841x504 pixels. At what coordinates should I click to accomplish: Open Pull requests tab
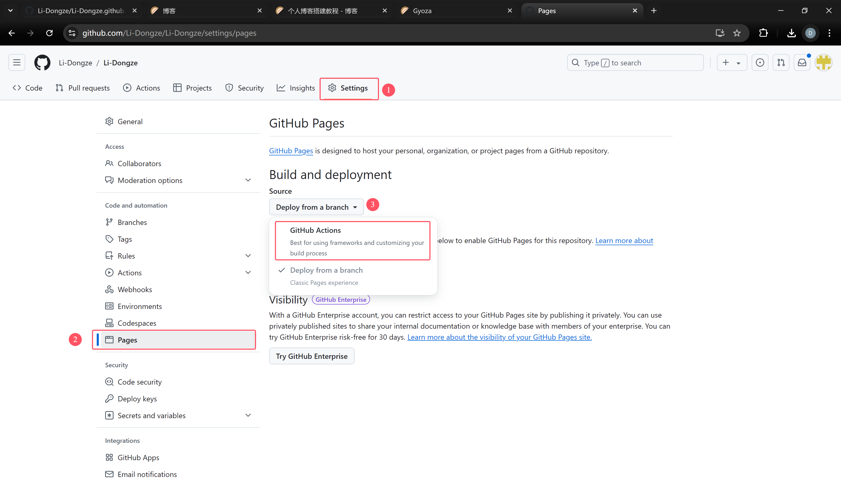click(x=89, y=88)
